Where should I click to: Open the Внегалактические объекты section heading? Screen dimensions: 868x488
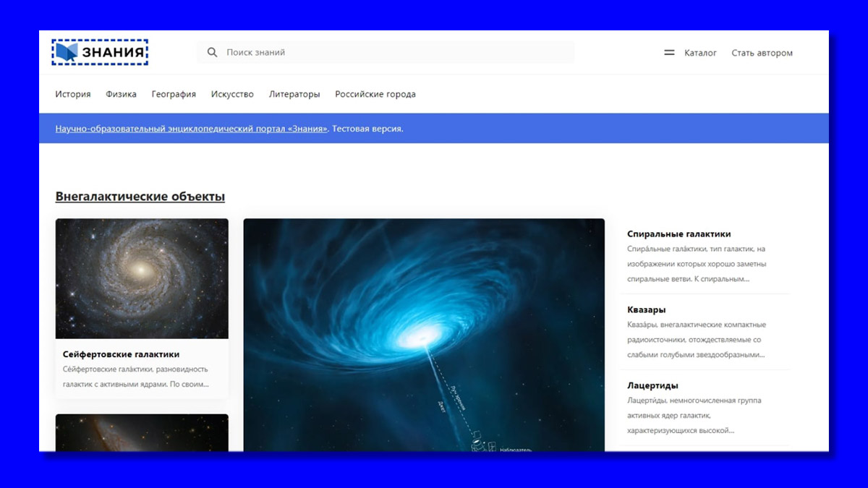coord(140,197)
